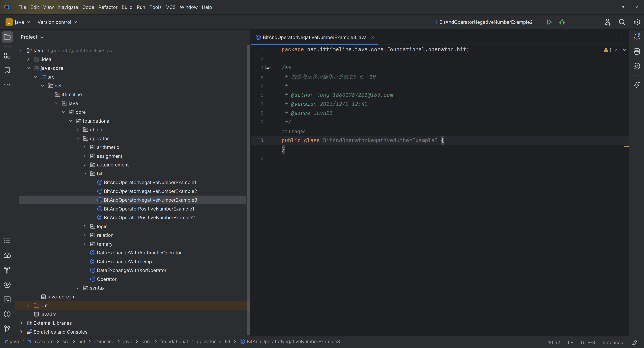The width and height of the screenshot is (644, 348).
Task: Select DataExchangeWithXorOperator class
Action: point(132,270)
